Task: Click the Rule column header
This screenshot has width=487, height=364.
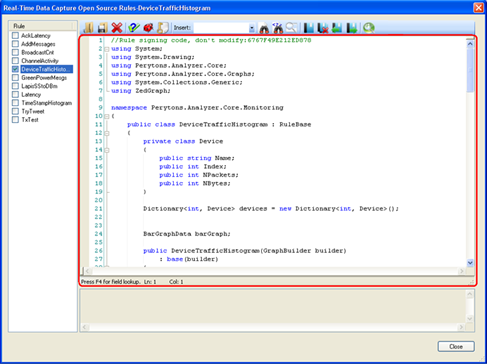Action: click(x=42, y=26)
